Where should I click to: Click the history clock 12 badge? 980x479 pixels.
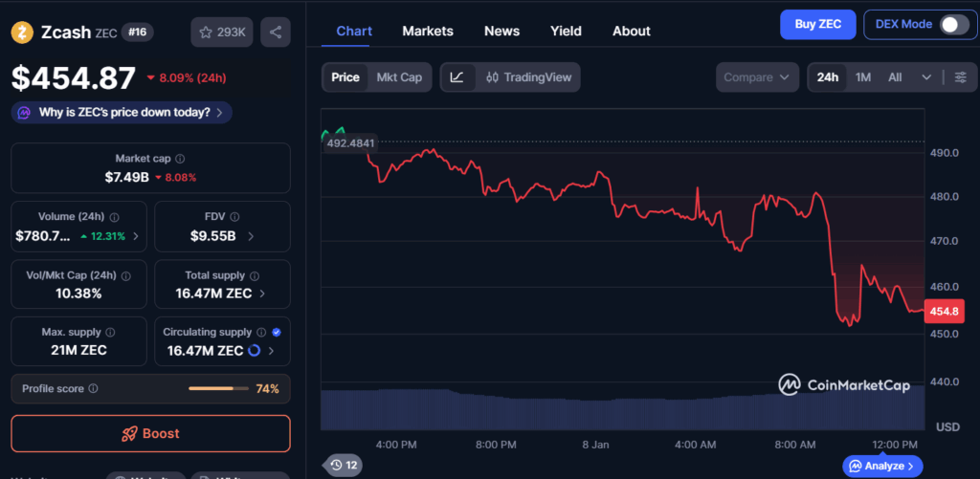[344, 465]
